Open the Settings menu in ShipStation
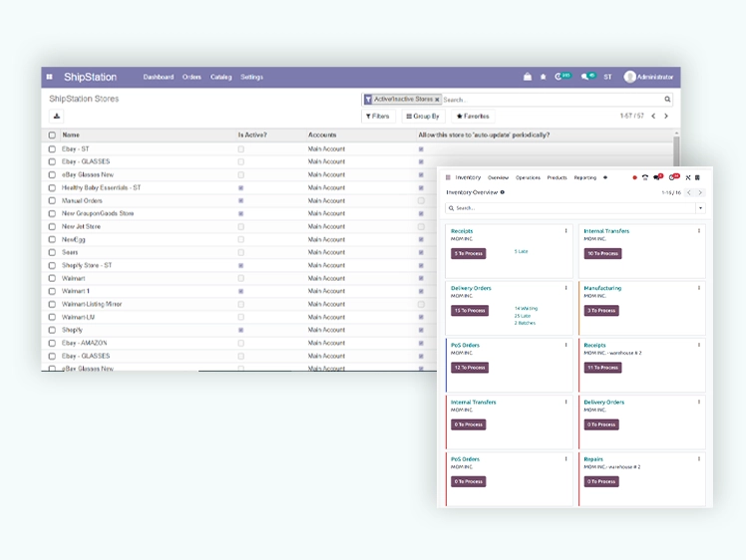The image size is (746, 560). 251,77
